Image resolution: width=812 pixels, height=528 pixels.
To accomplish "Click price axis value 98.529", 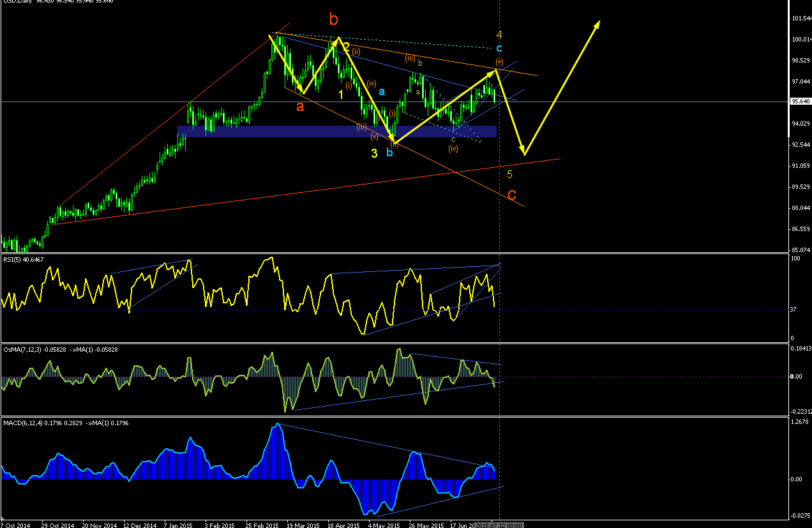I will (x=801, y=61).
